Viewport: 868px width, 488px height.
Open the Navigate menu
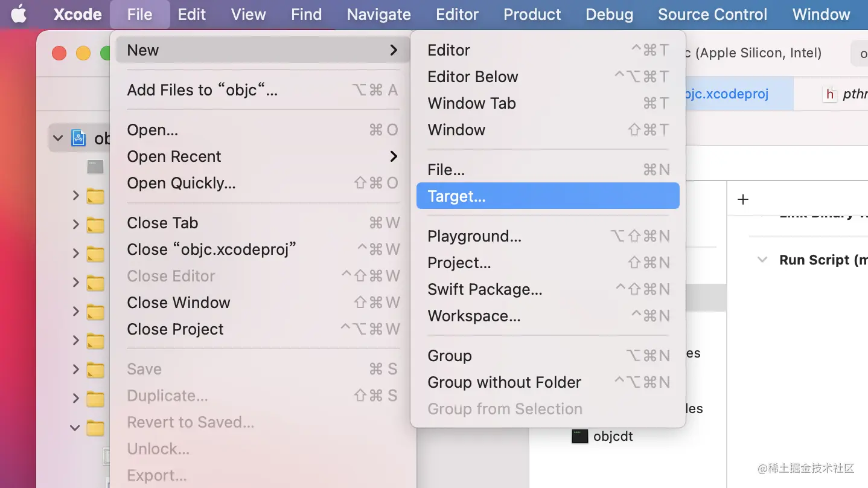click(x=378, y=14)
